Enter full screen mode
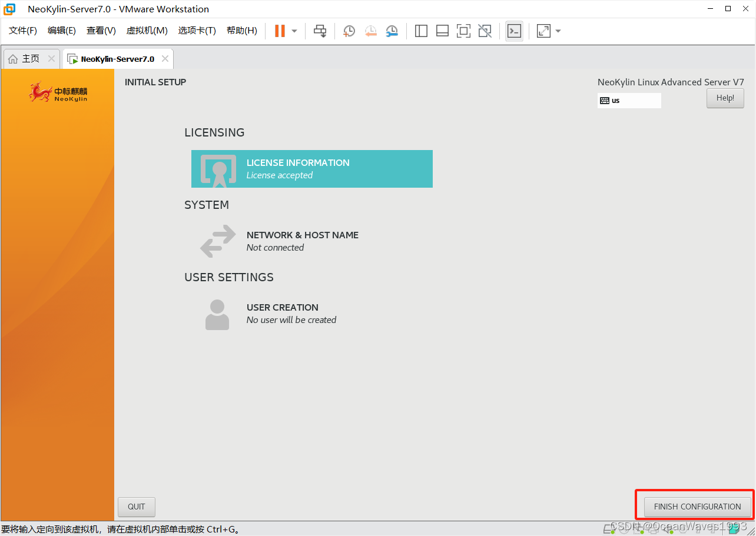Viewport: 756px width, 536px height. 463,31
